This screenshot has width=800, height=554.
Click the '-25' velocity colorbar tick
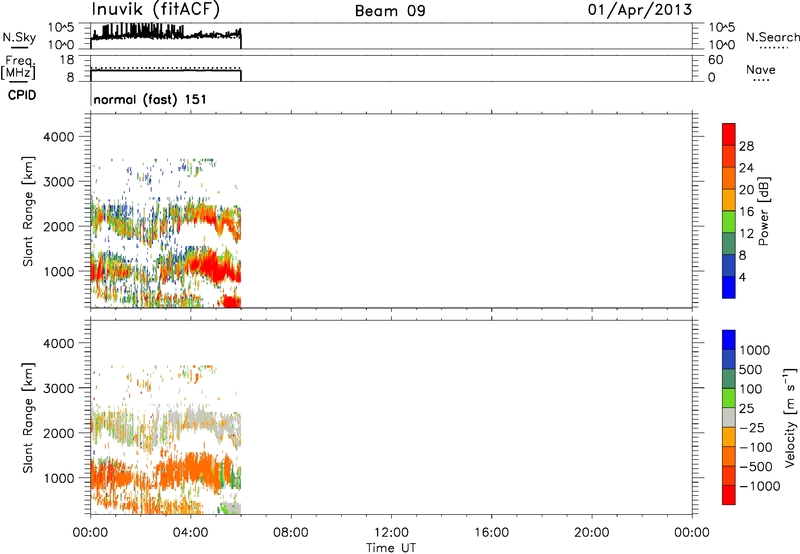pyautogui.click(x=751, y=428)
